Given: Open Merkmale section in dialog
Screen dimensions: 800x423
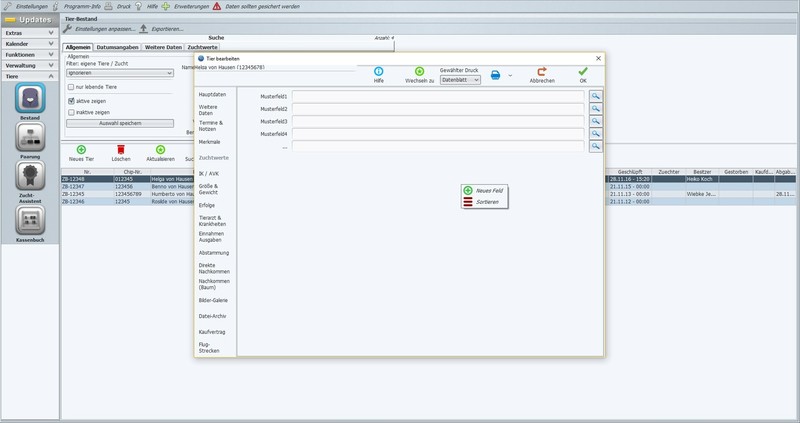Looking at the screenshot, I should click(x=210, y=142).
